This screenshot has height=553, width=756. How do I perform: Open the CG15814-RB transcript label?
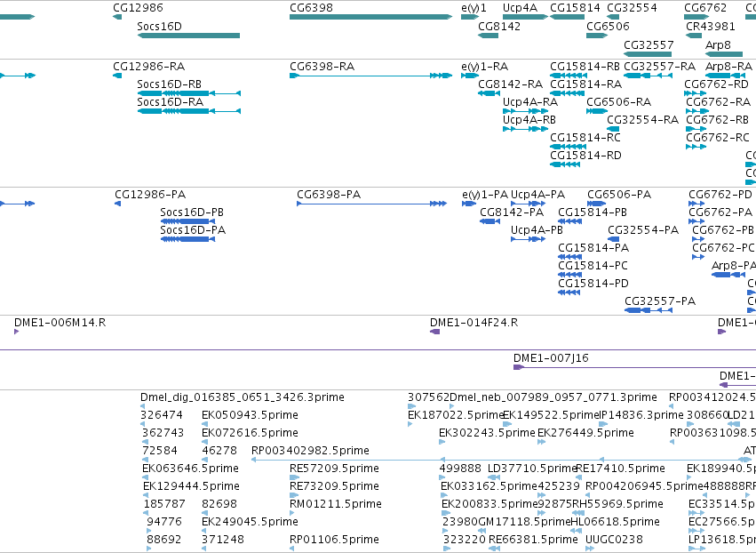coord(585,66)
